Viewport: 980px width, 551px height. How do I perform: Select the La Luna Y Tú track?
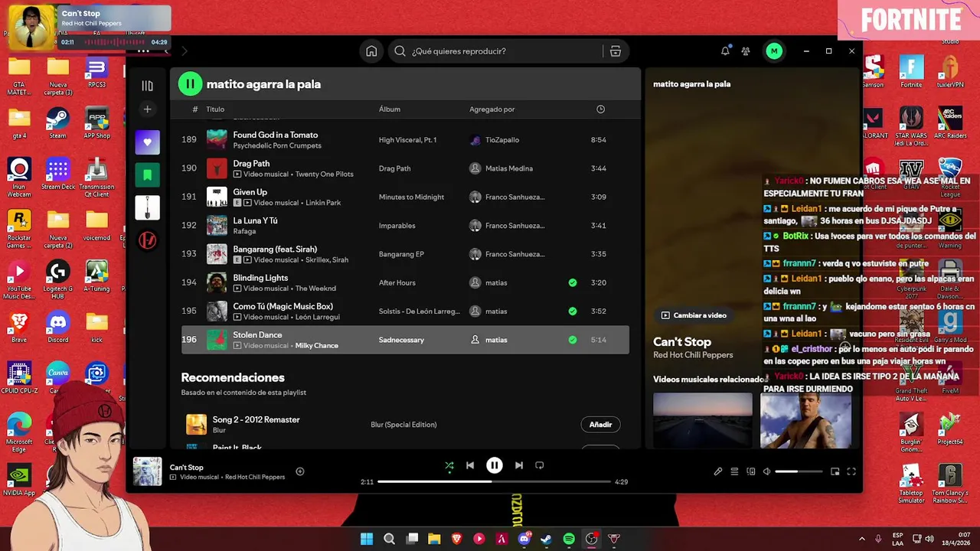point(255,220)
